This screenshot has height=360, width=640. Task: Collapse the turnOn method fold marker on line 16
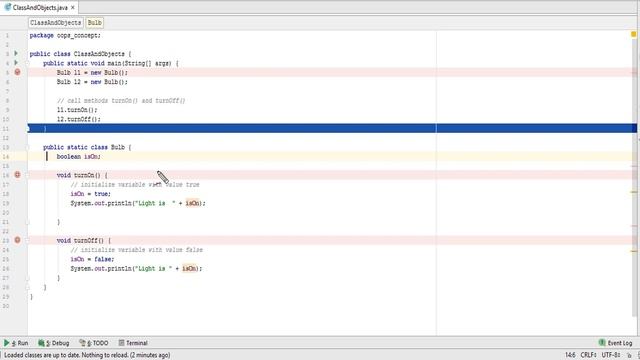[28, 175]
